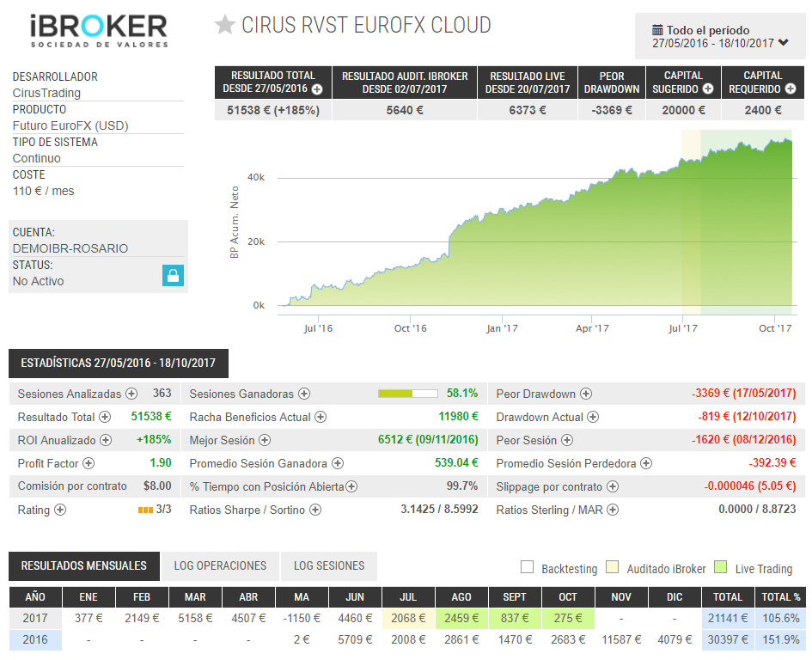The image size is (812, 660).
Task: Click the 2016 year row label
Action: tap(35, 639)
